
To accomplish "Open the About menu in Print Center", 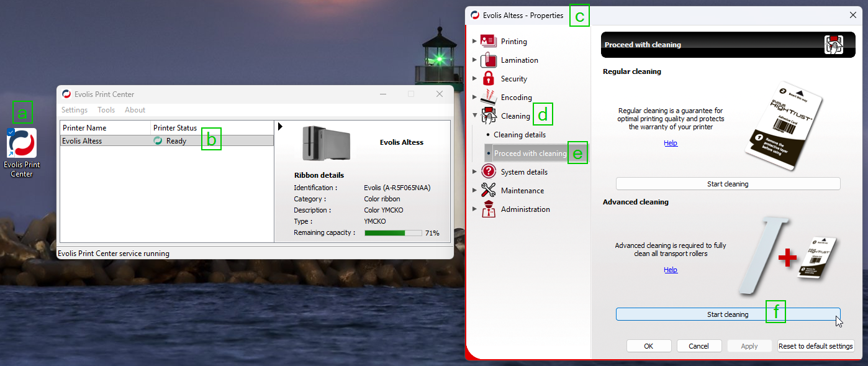I will tap(135, 110).
